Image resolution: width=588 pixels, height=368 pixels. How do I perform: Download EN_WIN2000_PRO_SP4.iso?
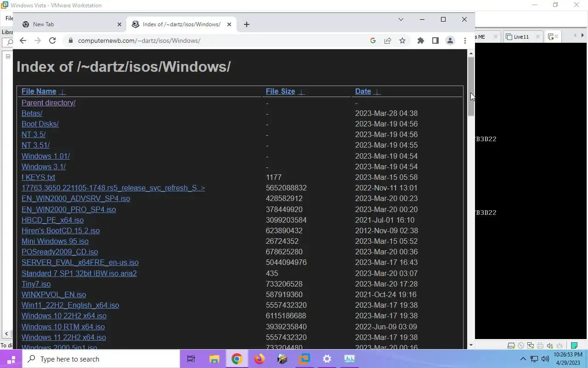pyautogui.click(x=68, y=209)
